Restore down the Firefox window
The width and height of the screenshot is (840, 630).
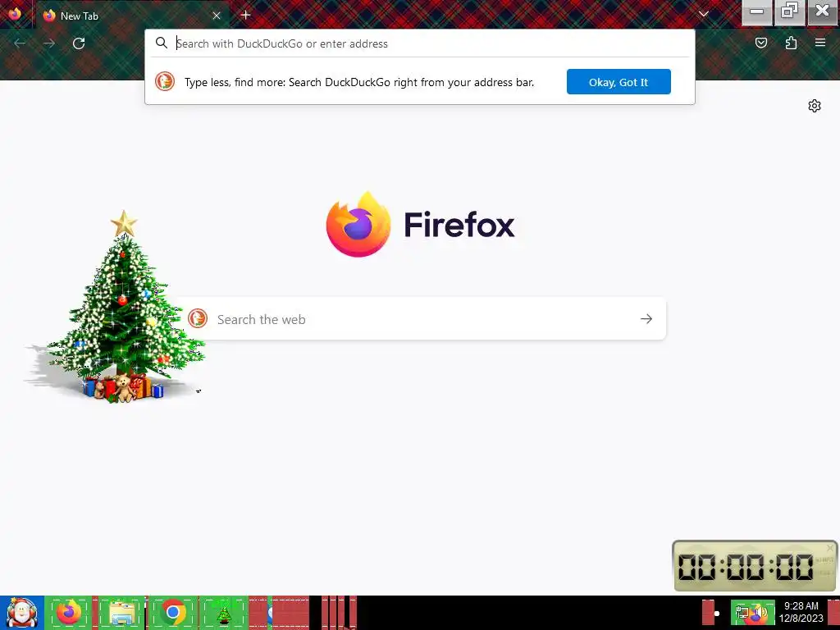click(x=790, y=11)
